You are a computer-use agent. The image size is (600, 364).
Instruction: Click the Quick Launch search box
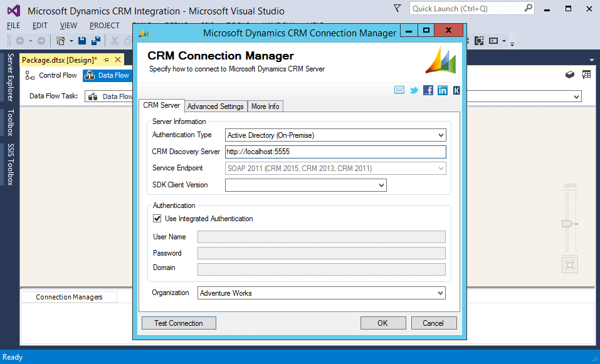point(472,8)
